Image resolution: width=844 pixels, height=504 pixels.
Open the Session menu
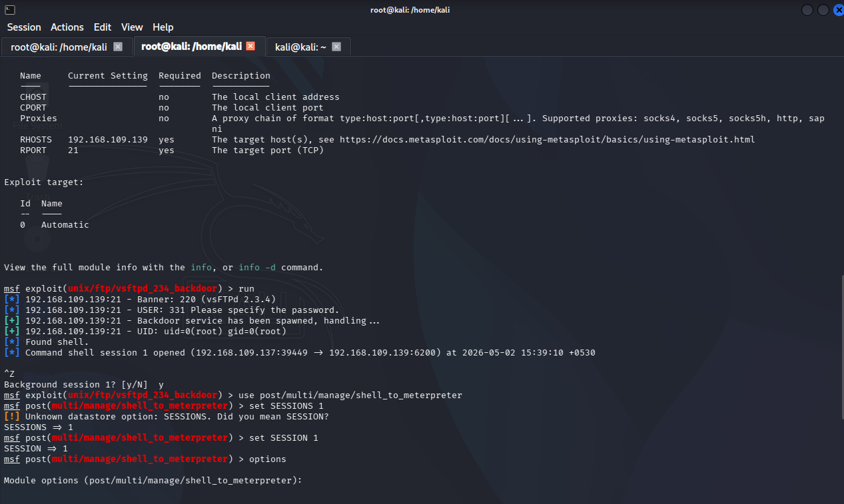pyautogui.click(x=24, y=27)
